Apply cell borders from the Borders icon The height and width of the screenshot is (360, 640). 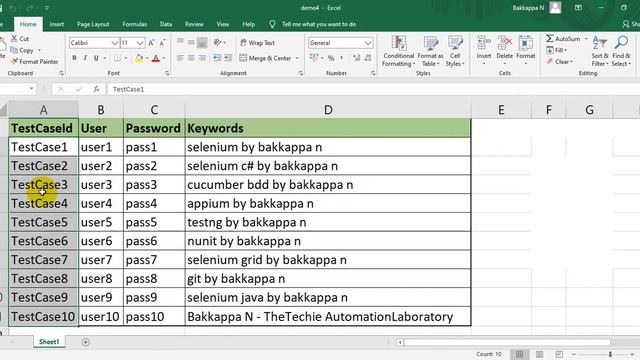(x=117, y=58)
